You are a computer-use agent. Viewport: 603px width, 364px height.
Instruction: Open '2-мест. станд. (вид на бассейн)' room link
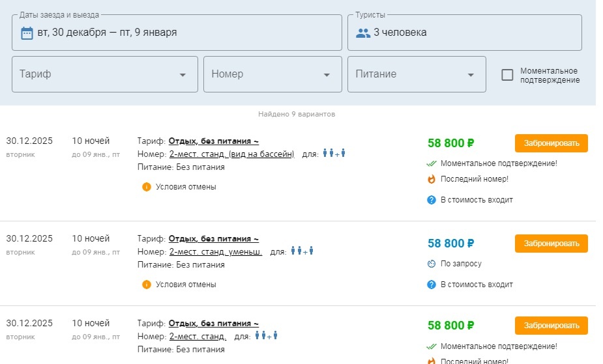pos(231,154)
